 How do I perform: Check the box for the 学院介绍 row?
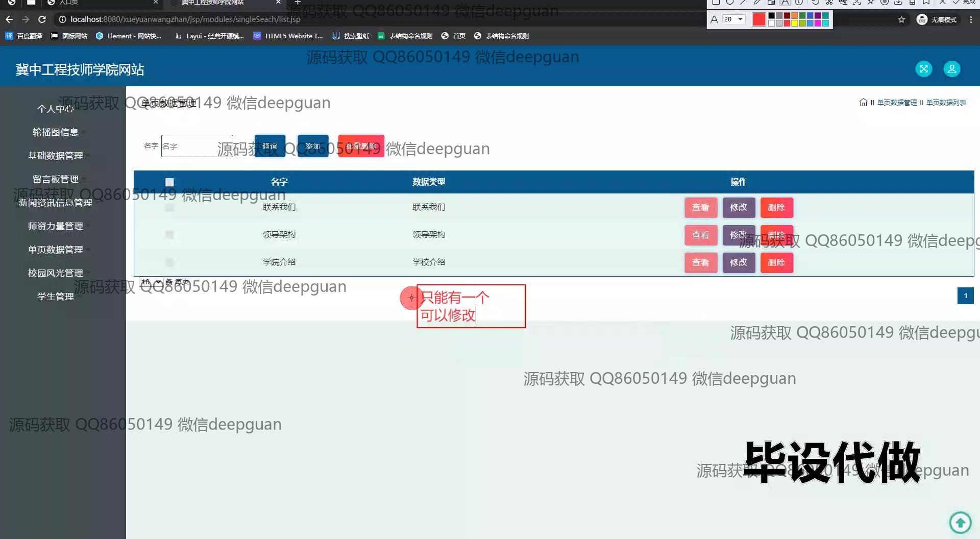[x=169, y=262]
